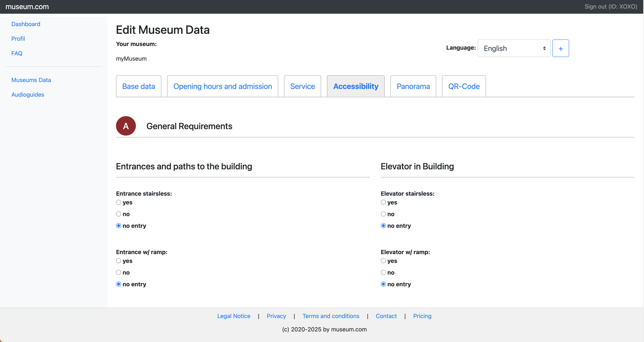Open the Panorama tab
This screenshot has width=644, height=342.
point(413,86)
